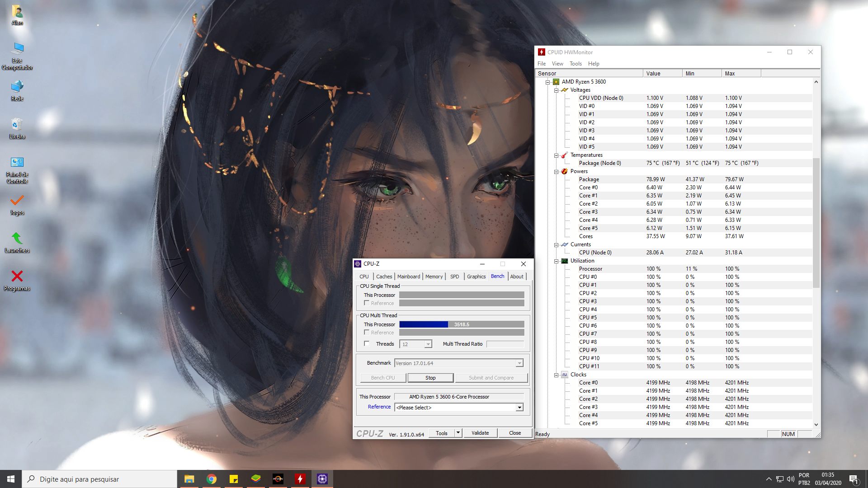Screen dimensions: 868x488
Task: Open the Jogos shortcut icon
Action: (x=17, y=204)
